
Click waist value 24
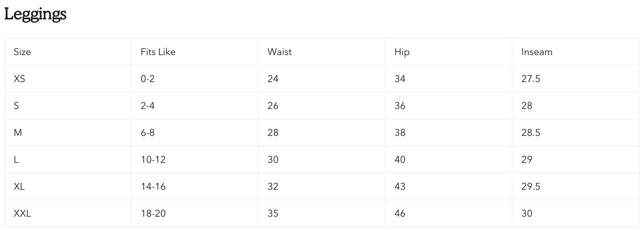tap(273, 79)
